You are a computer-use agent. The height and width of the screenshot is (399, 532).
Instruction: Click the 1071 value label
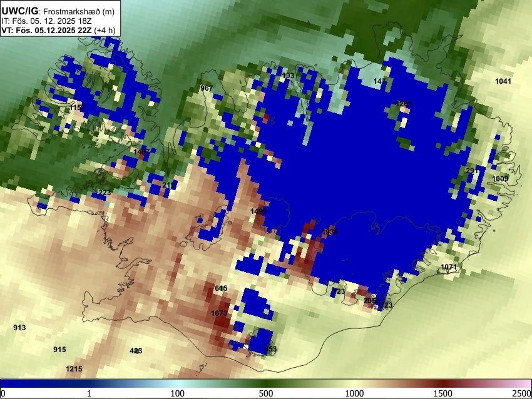coord(449,267)
